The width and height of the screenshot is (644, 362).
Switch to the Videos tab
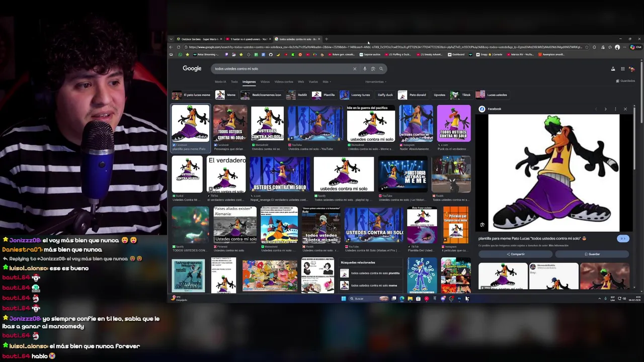[265, 81]
